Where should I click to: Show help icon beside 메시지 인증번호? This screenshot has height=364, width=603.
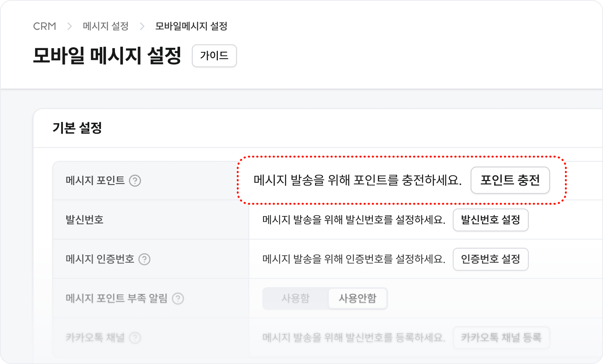click(x=144, y=259)
